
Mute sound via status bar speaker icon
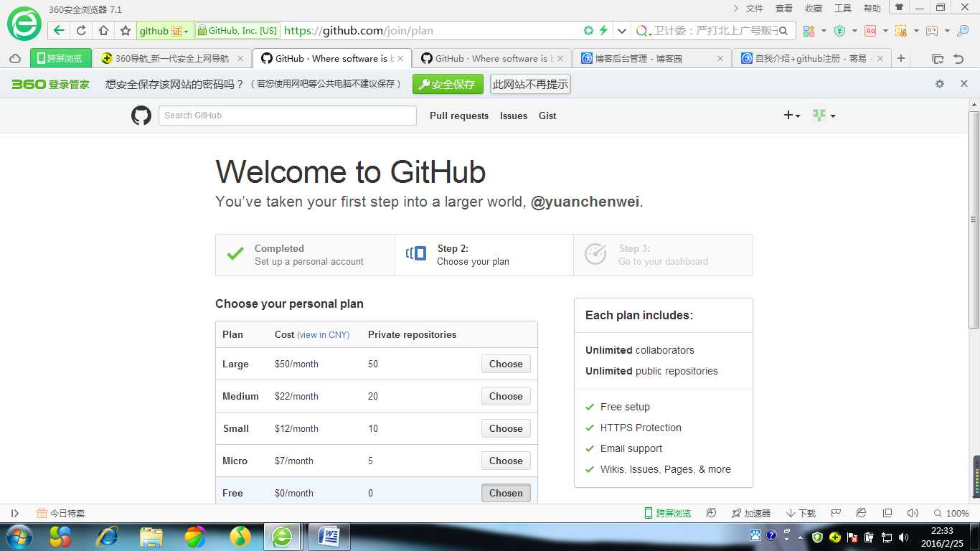tap(913, 513)
